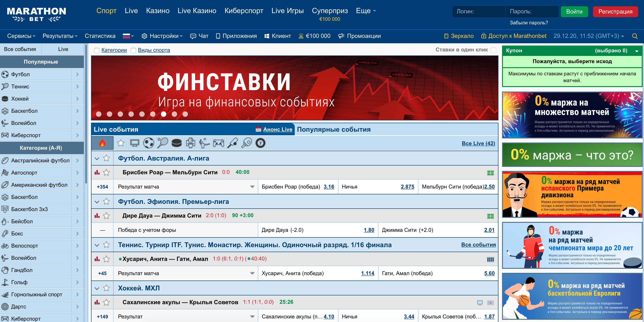
Task: Collapse Теннис. Турнир ITF section chevron
Action: coord(97,245)
